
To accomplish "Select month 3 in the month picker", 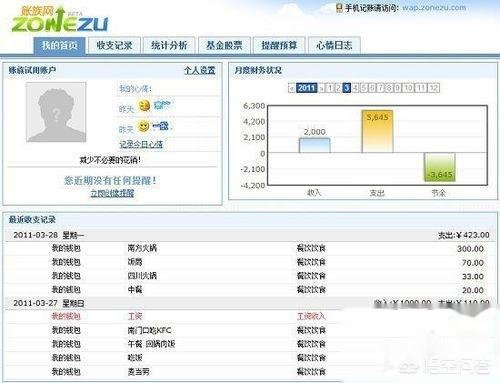I will click(347, 88).
